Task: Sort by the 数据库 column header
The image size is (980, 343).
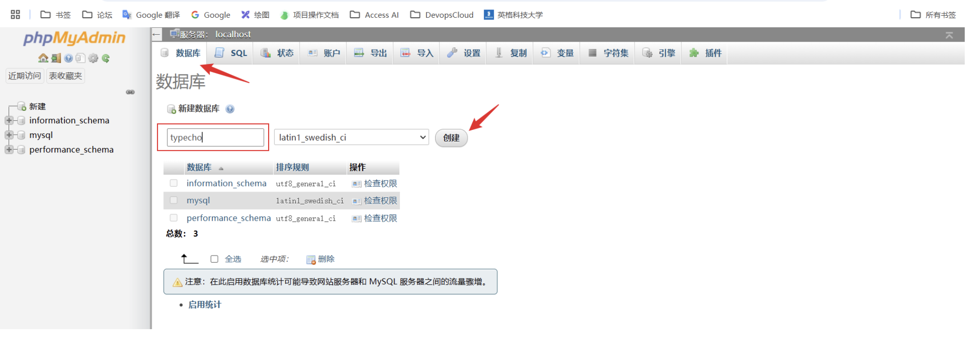Action: pos(199,168)
